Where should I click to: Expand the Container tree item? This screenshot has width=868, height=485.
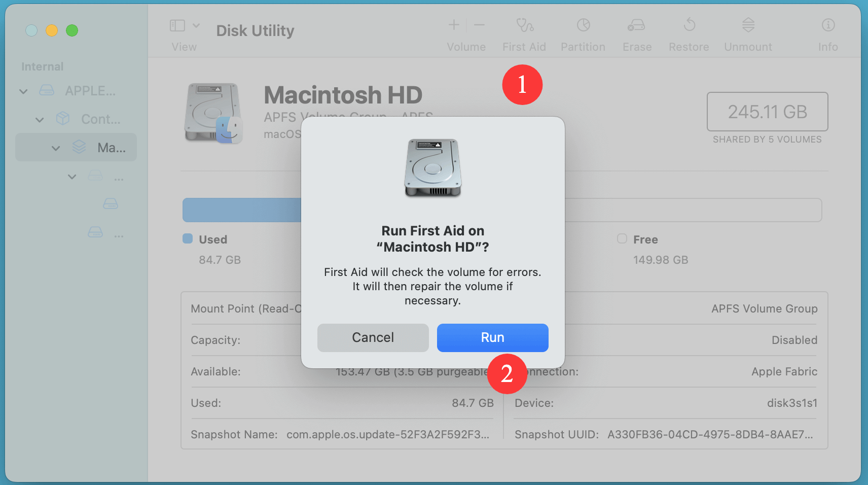[40, 119]
